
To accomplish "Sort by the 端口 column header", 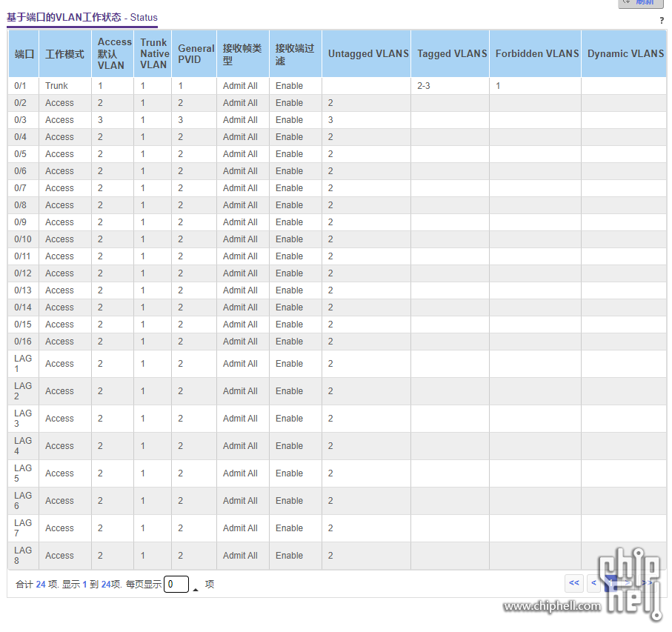I will (x=24, y=53).
